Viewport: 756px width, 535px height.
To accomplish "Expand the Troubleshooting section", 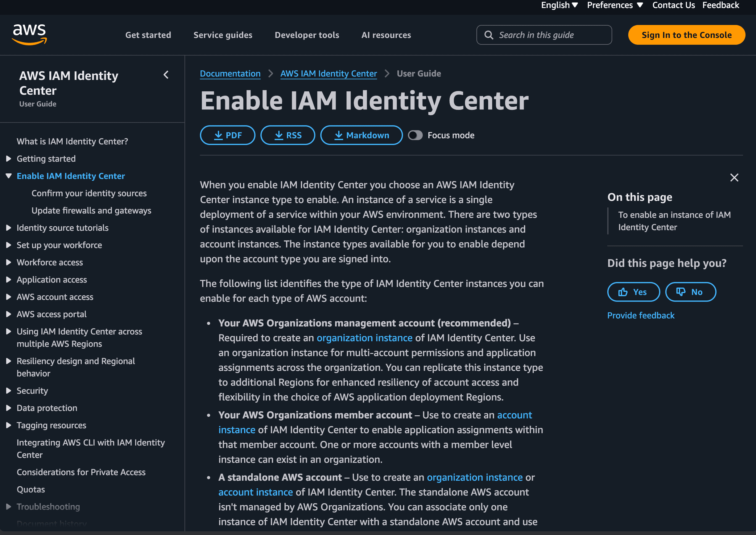I will (x=9, y=507).
